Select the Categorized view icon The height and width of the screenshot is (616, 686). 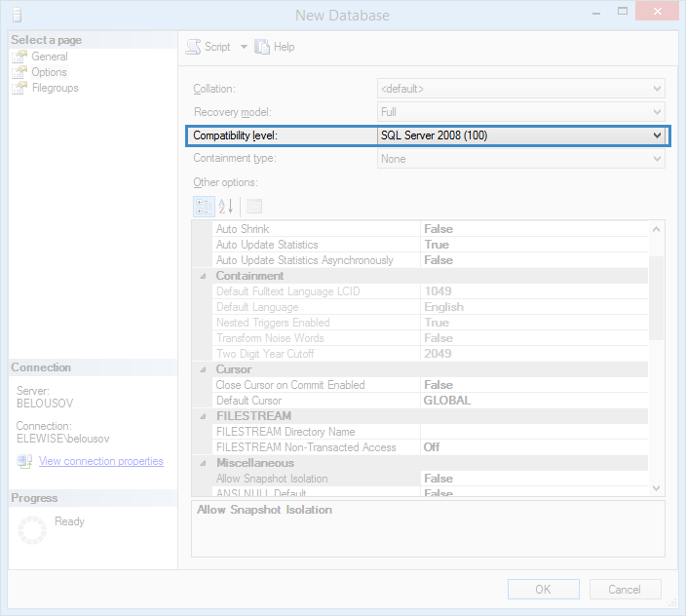(x=204, y=206)
